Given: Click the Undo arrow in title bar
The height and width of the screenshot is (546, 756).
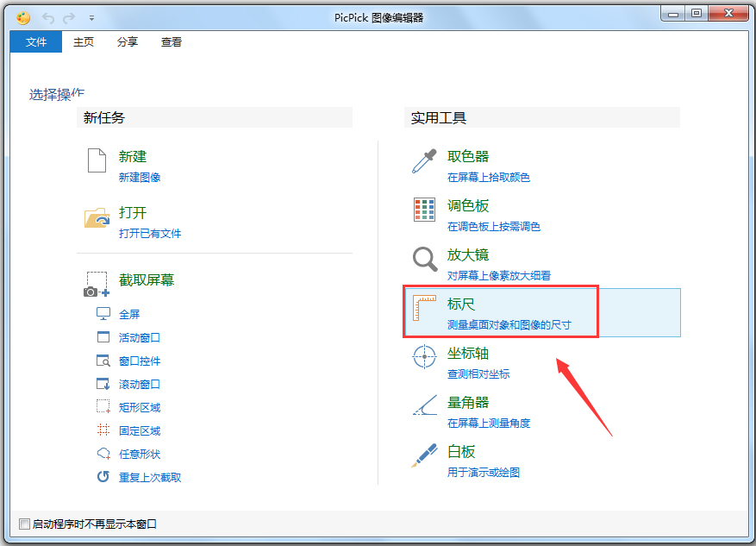Looking at the screenshot, I should [x=48, y=18].
